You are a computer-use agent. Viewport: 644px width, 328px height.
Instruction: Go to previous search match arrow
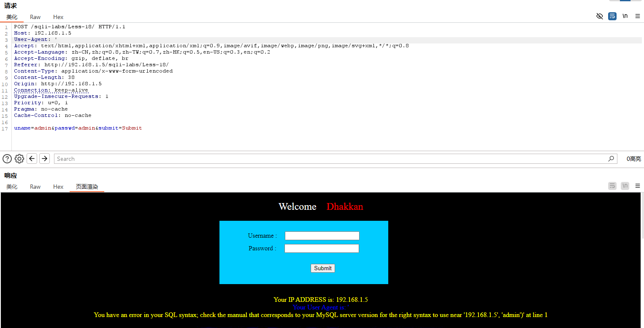coord(32,159)
